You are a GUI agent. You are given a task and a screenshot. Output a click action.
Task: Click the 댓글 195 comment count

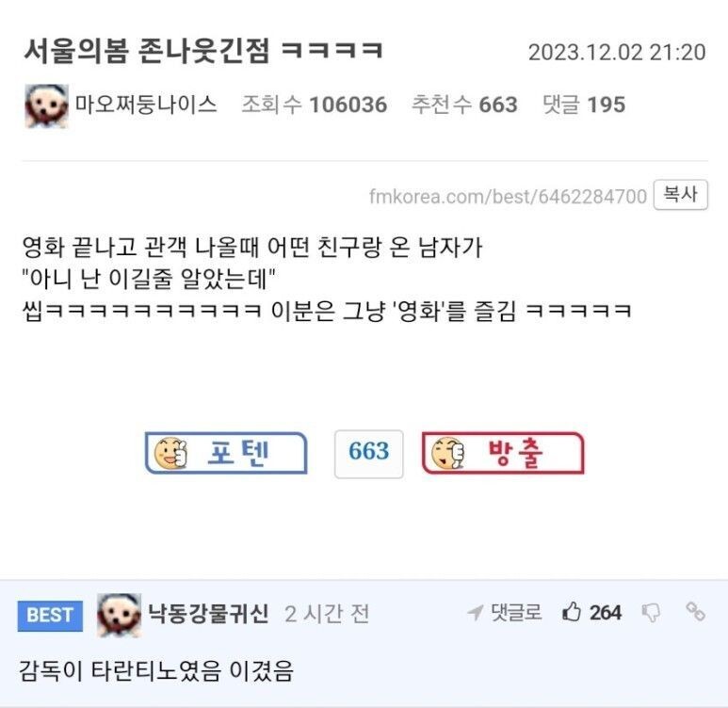coord(584,104)
